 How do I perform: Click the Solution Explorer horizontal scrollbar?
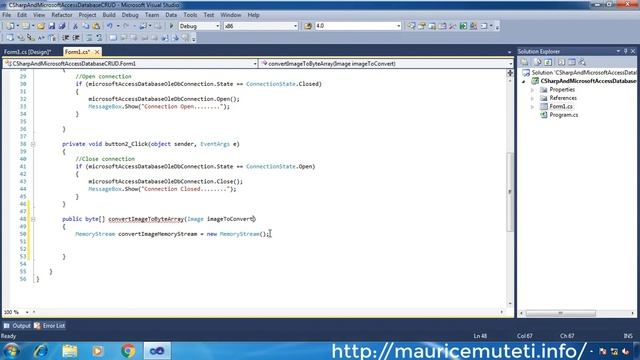pos(560,313)
